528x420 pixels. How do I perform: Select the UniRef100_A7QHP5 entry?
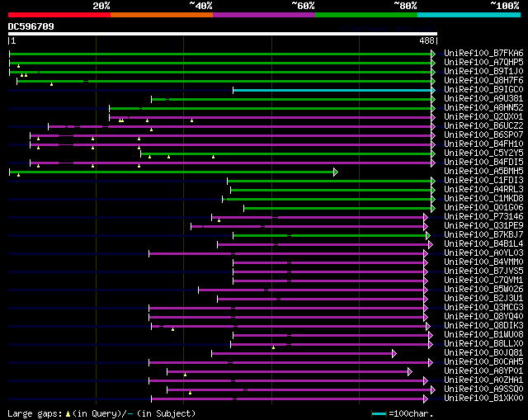pyautogui.click(x=483, y=62)
